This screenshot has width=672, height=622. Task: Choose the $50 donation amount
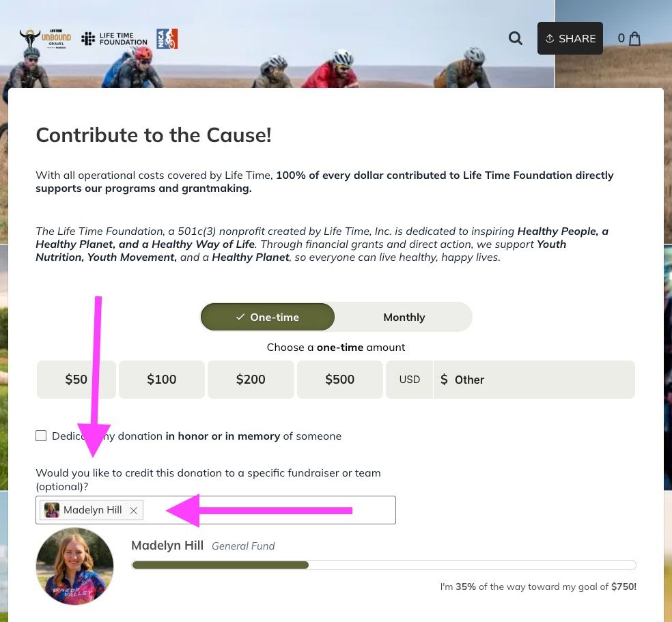(76, 380)
